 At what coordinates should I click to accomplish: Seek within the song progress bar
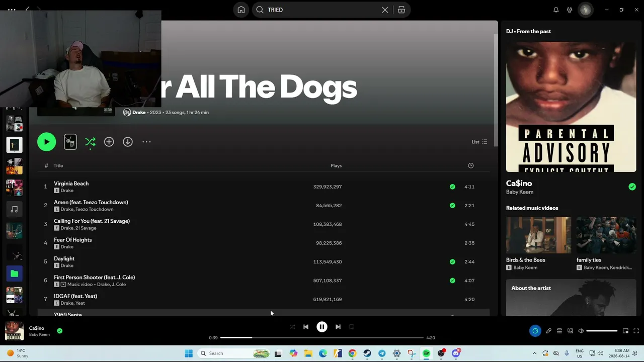(x=322, y=337)
